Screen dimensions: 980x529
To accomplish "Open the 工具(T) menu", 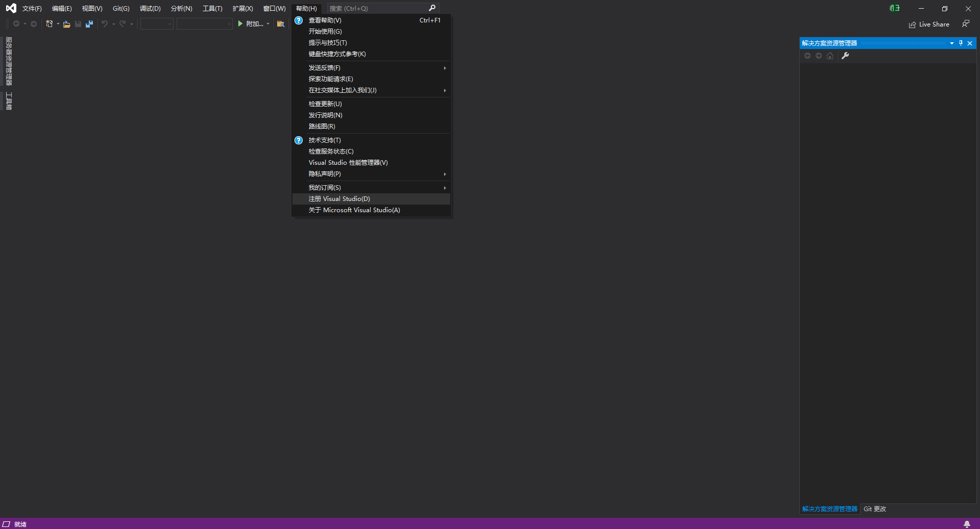I will (212, 8).
